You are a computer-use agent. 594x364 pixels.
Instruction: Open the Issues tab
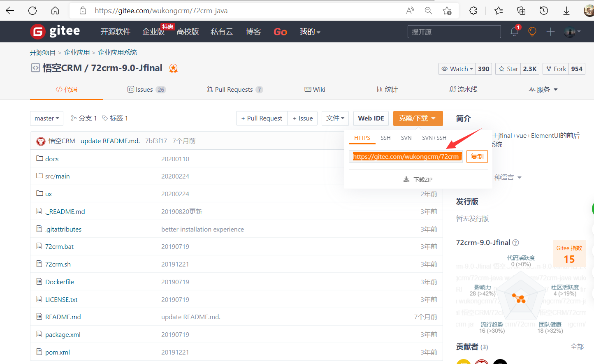146,90
